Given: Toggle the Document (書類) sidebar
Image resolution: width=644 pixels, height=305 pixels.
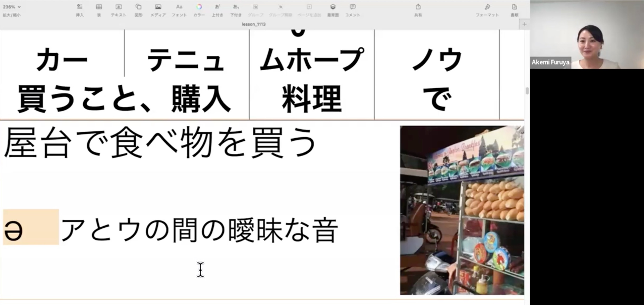Looking at the screenshot, I should (514, 7).
